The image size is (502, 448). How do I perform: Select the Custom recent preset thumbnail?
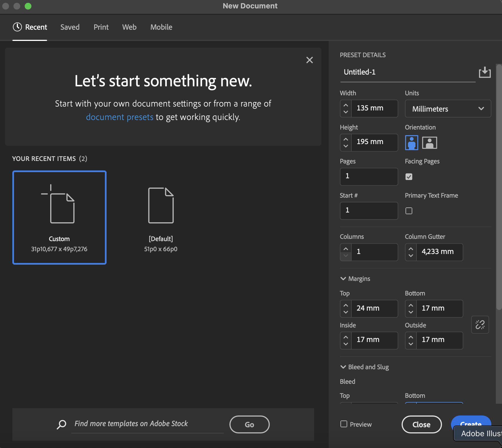(59, 217)
